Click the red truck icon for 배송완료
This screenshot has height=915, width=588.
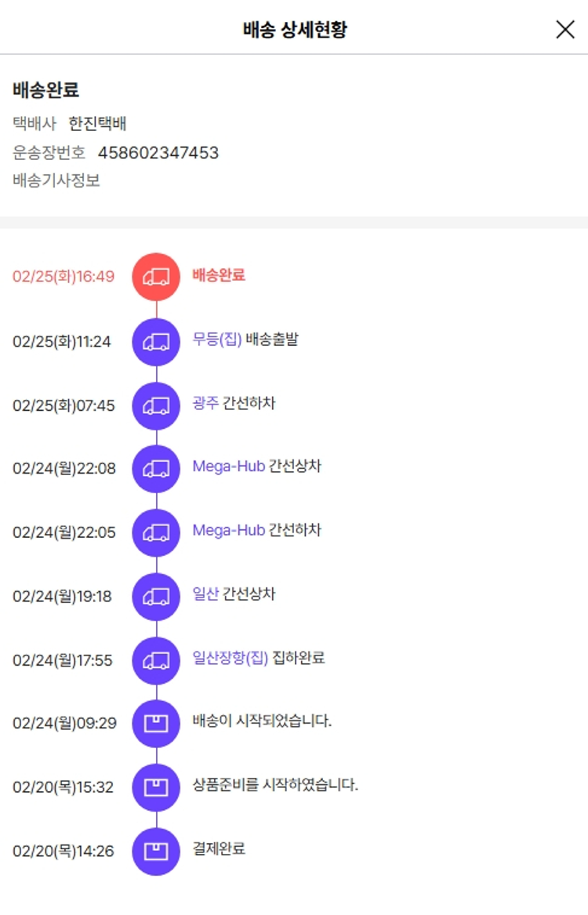pos(156,277)
